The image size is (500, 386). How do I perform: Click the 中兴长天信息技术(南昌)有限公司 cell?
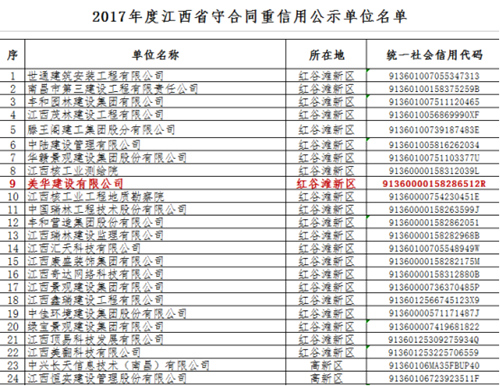pyautogui.click(x=155, y=366)
